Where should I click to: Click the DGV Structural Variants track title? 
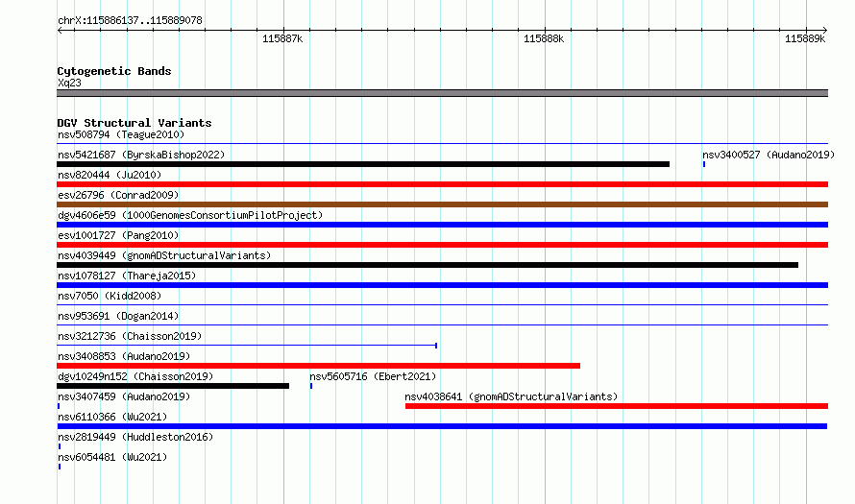[x=134, y=123]
